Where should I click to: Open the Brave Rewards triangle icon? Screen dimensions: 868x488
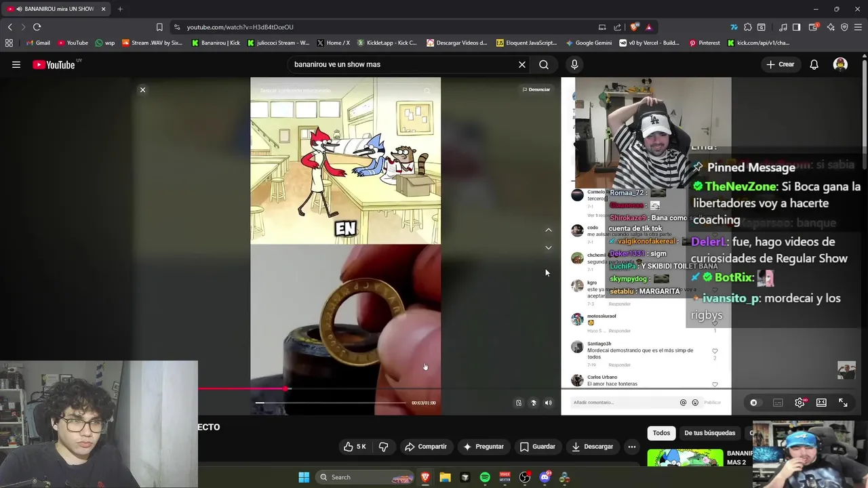click(649, 27)
